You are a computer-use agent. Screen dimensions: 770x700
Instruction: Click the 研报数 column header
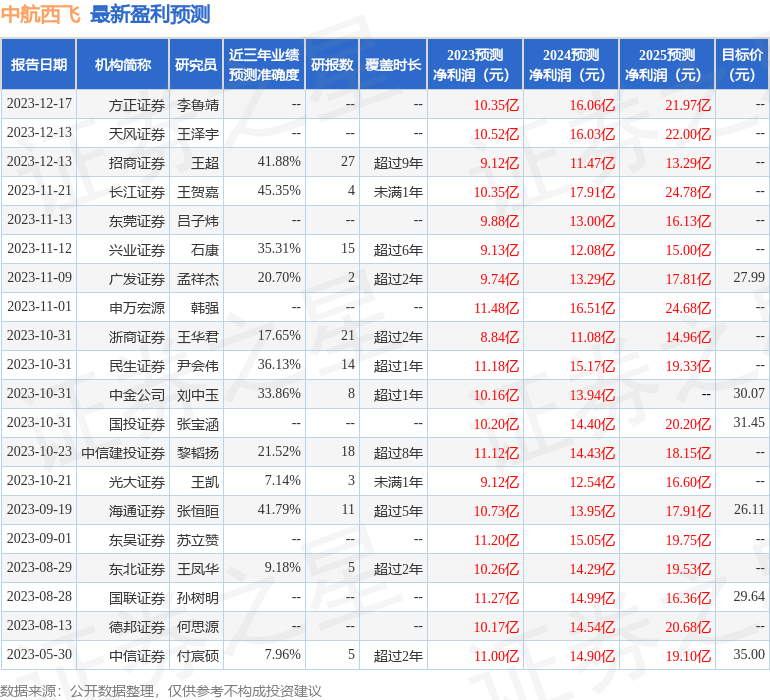[x=332, y=64]
